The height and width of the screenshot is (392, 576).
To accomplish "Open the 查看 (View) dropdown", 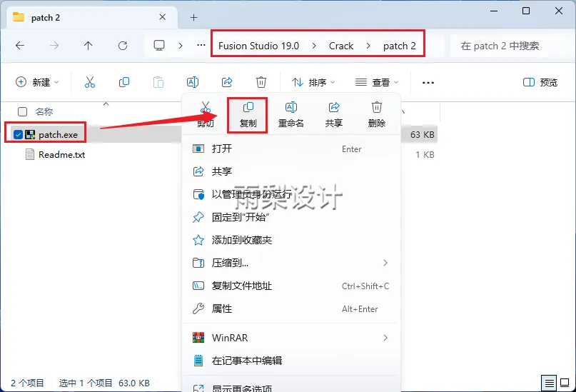I will pos(377,82).
